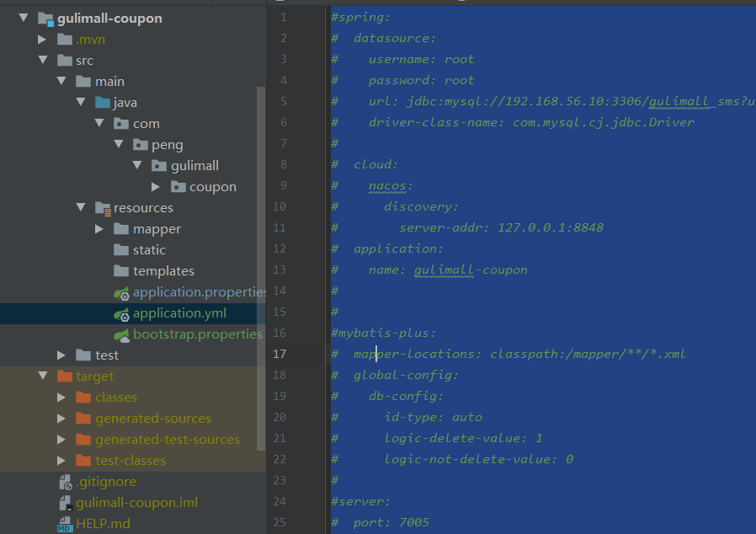Click line number 17 in gutter
Image resolution: width=756 pixels, height=534 pixels.
pos(280,354)
